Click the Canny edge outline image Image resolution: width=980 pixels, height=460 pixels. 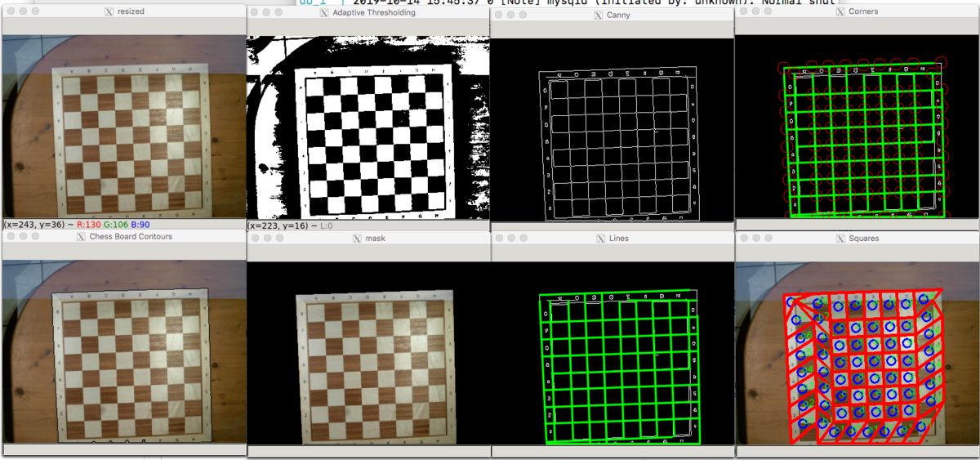(612, 129)
